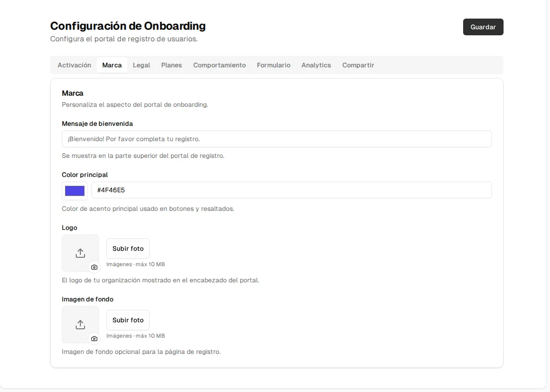Focus the Mensaje de bienvenida input

click(277, 139)
